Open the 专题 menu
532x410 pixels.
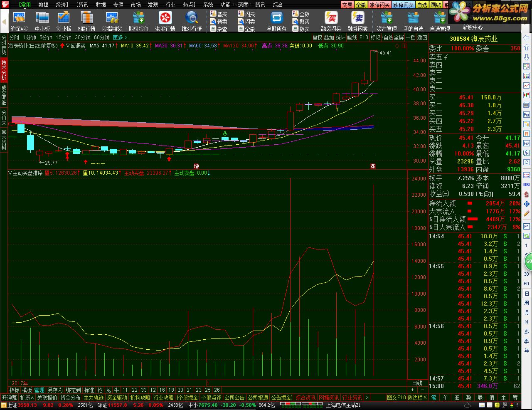(x=118, y=5)
